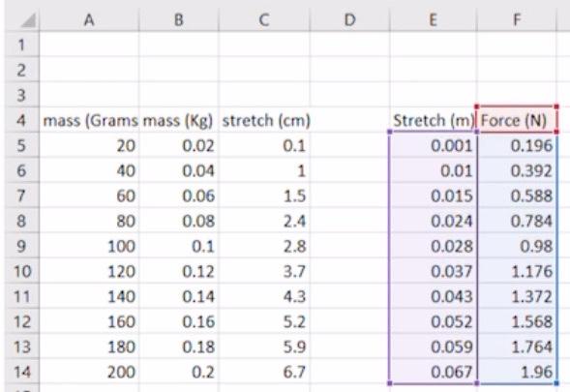The height and width of the screenshot is (392, 570).
Task: Click the 'mass (Grams' header cell
Action: [x=89, y=120]
